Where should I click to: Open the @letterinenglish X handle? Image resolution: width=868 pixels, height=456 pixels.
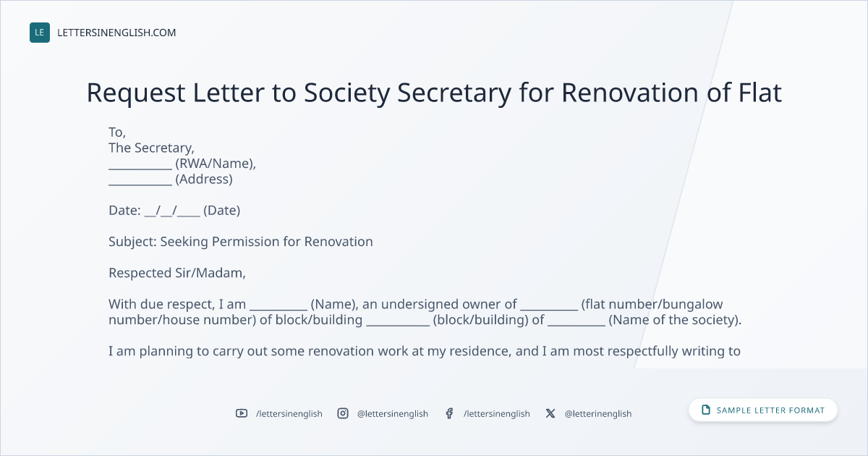(x=598, y=413)
